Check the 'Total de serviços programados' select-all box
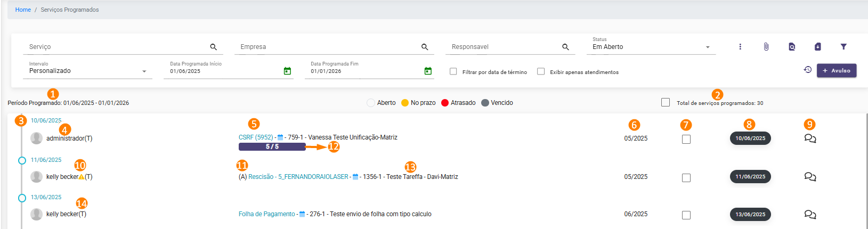868x229 pixels. (x=666, y=102)
